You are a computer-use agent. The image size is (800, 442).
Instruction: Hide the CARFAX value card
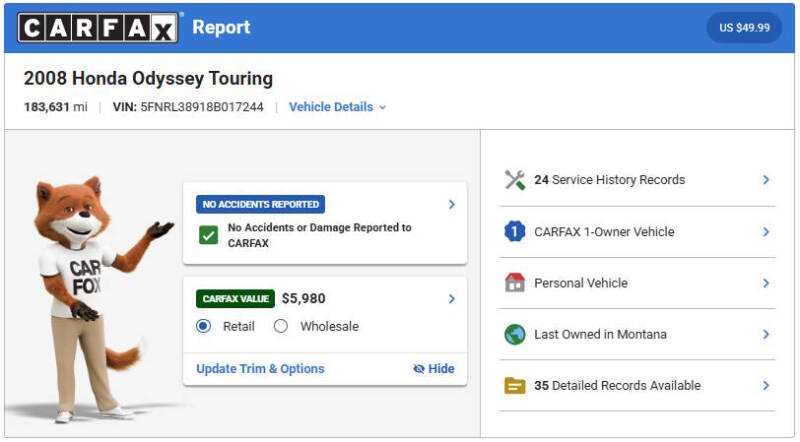pos(434,369)
